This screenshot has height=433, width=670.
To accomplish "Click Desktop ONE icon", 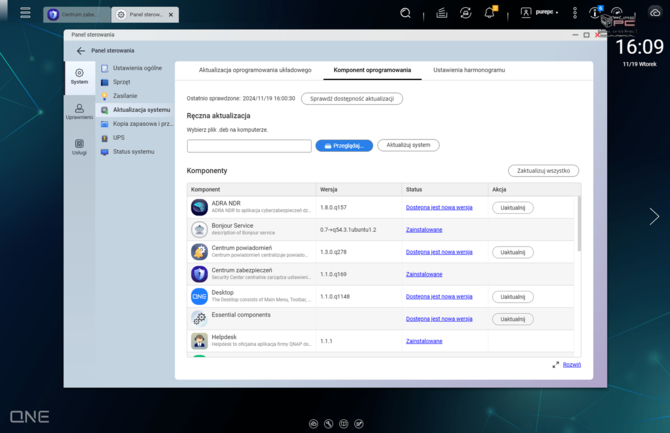I will (199, 297).
